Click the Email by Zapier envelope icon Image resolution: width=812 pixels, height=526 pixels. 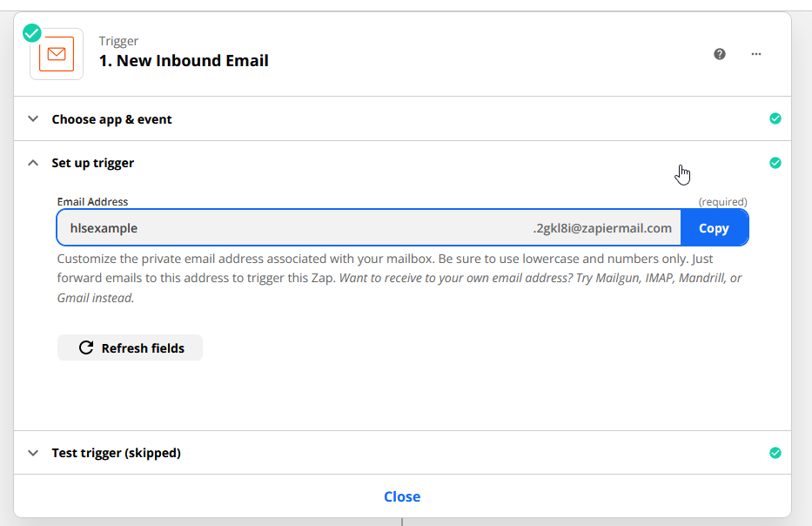(56, 53)
